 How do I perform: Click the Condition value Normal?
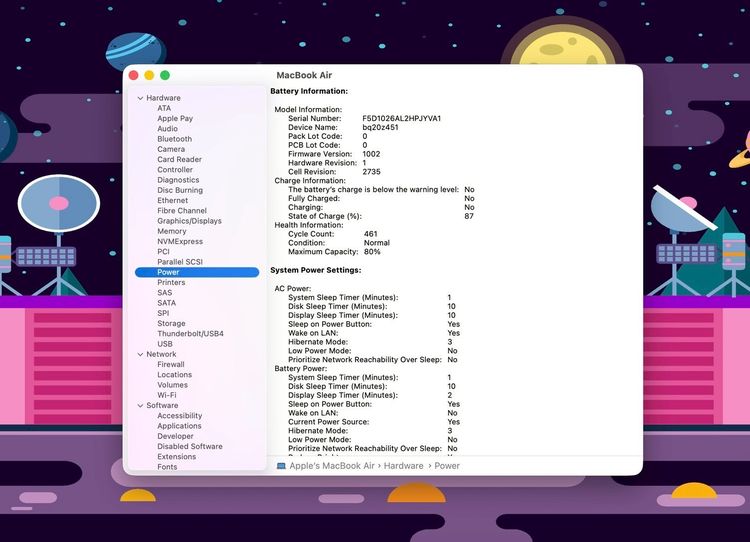(377, 243)
